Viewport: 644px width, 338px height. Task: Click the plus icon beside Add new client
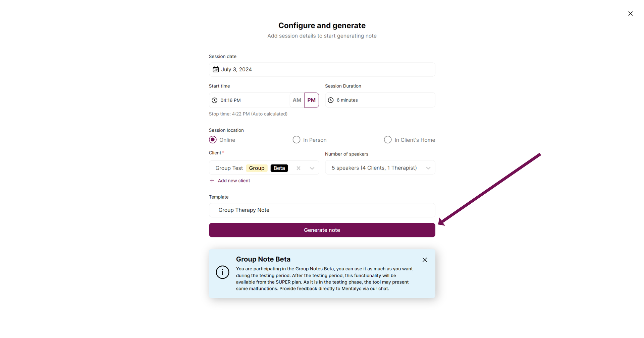pos(212,181)
